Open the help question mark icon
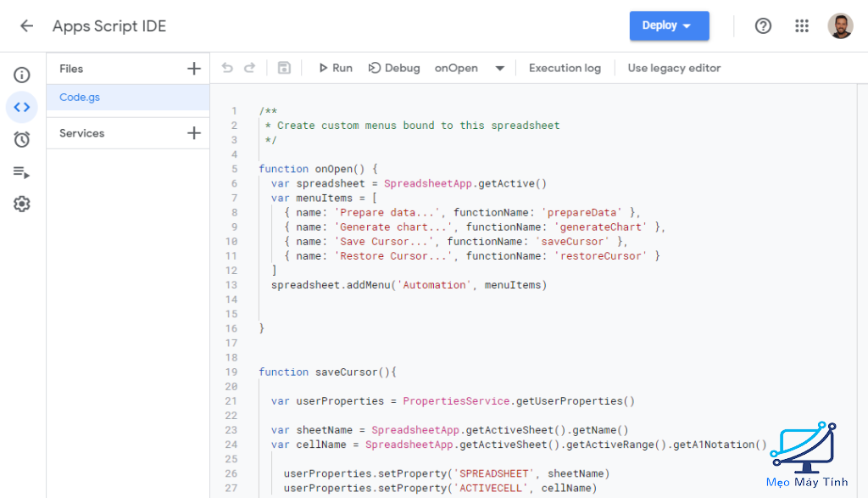Viewport: 868px width, 498px height. pyautogui.click(x=763, y=26)
